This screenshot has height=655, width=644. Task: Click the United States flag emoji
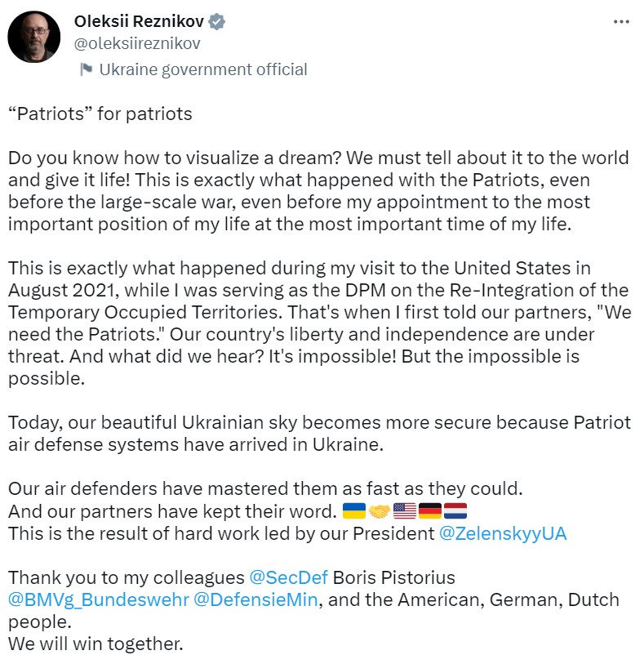(405, 512)
